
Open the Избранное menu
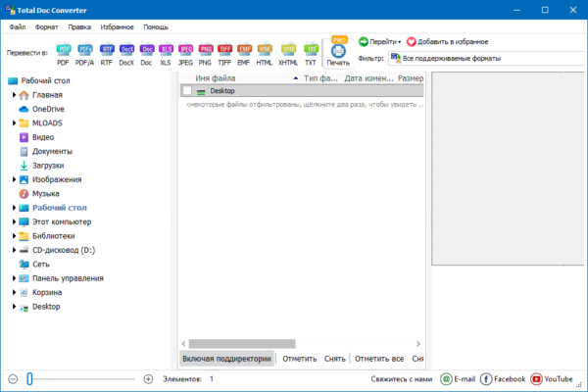117,27
